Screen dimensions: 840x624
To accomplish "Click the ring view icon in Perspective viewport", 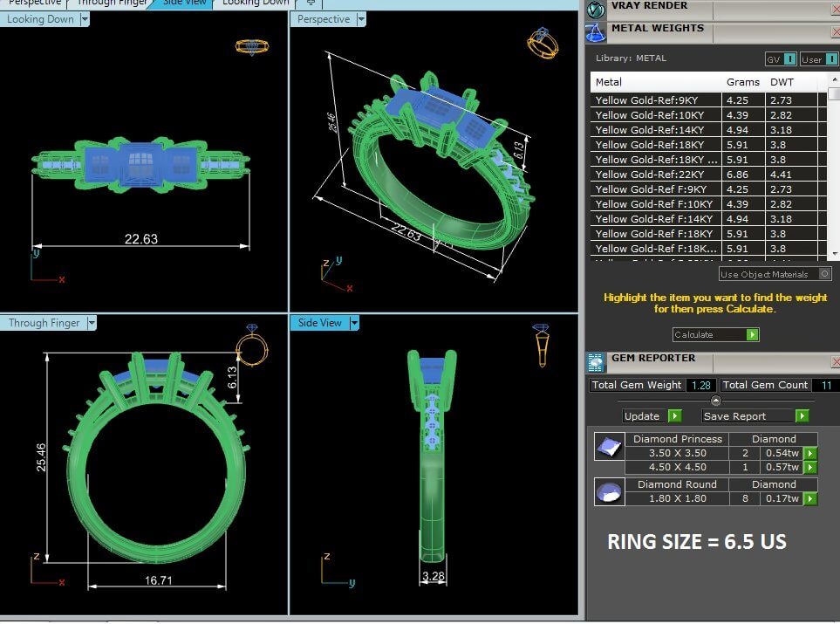I will 542,42.
